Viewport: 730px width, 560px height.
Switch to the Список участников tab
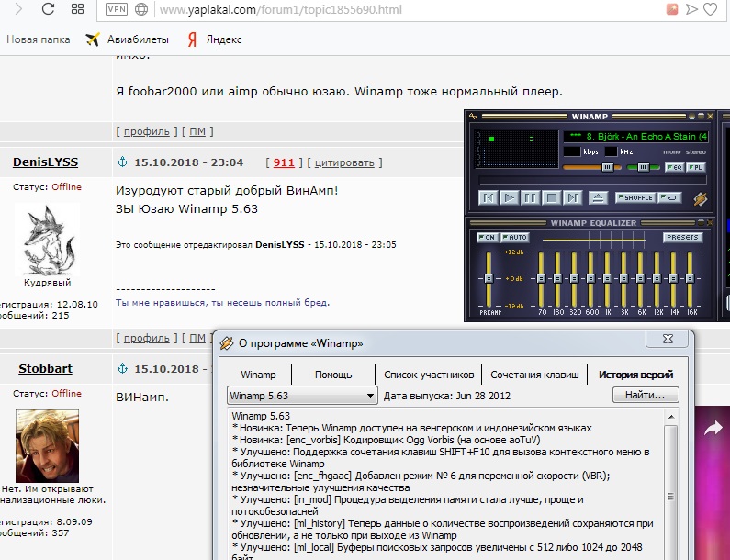coord(428,375)
